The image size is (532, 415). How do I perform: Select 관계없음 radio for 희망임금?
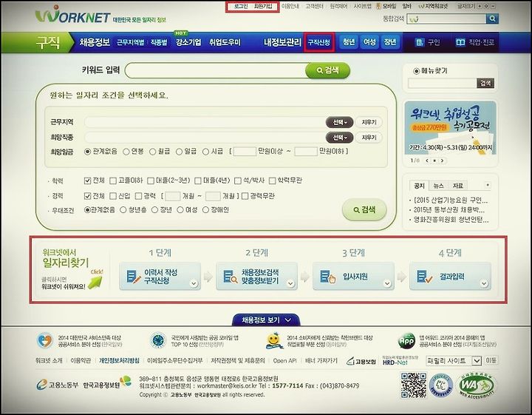(x=87, y=152)
